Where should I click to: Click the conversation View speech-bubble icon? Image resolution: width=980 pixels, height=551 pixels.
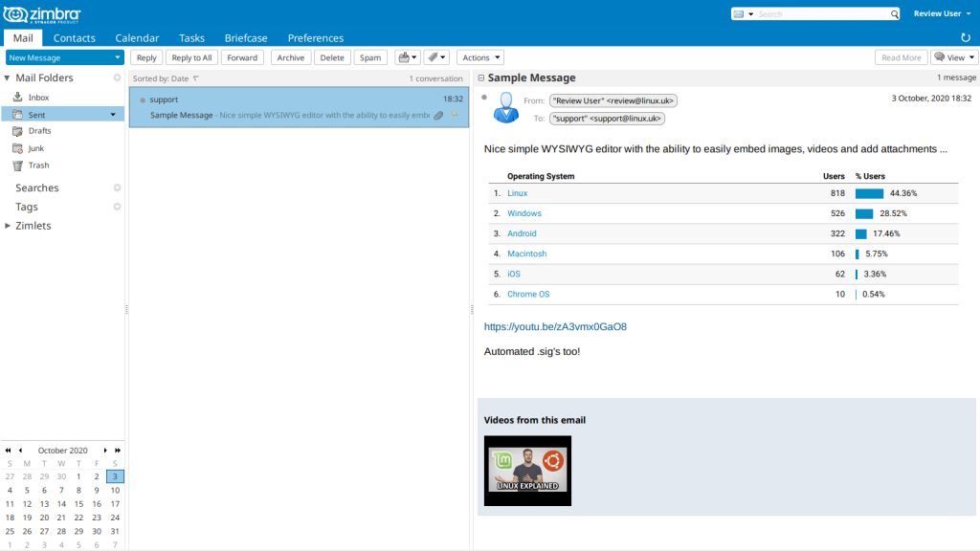(x=940, y=56)
